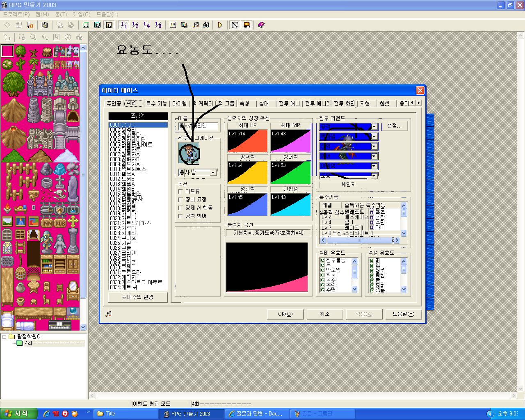
Task: Open the database toolbar icon
Action: 173,25
